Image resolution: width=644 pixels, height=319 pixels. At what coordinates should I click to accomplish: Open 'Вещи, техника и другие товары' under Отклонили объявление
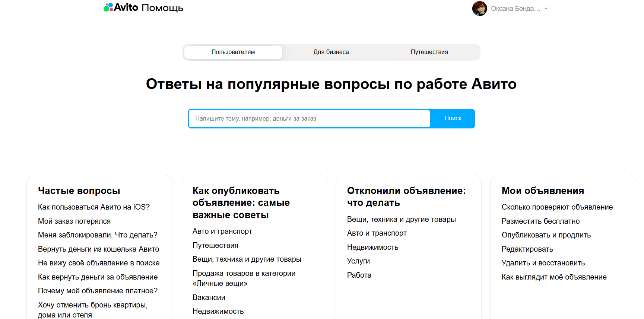tap(402, 219)
